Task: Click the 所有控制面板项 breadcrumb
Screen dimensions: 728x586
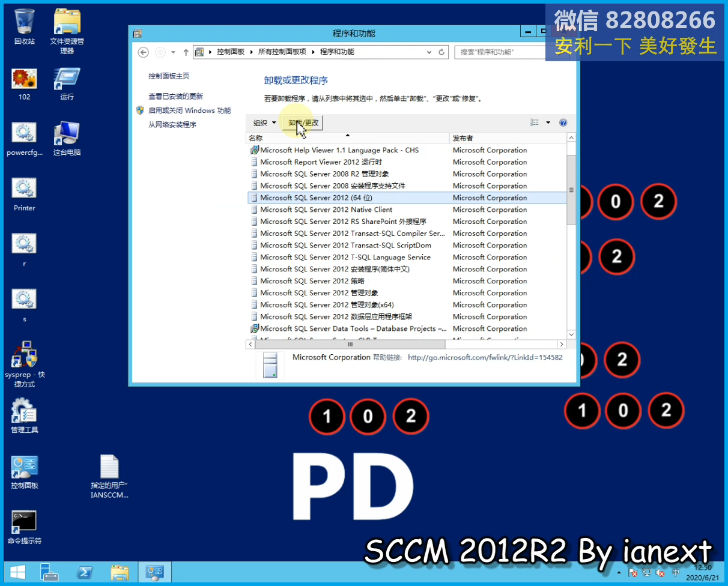Action: point(282,52)
